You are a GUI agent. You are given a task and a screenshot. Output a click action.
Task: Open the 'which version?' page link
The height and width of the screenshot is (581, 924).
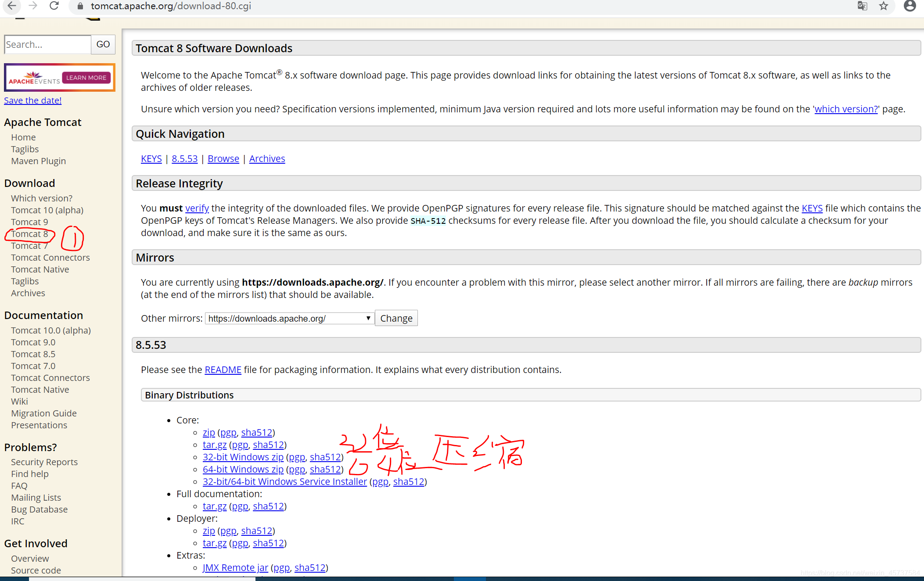[x=846, y=109]
